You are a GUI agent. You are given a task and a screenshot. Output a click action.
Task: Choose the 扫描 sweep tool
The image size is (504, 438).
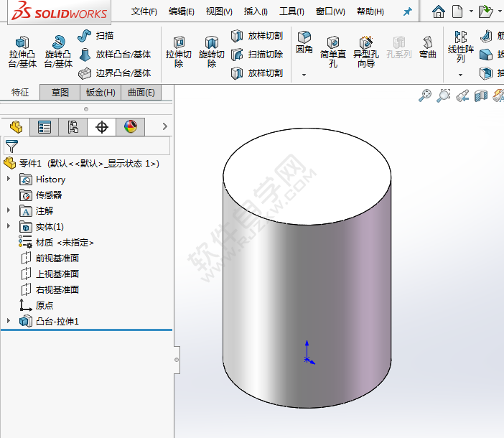[x=95, y=36]
